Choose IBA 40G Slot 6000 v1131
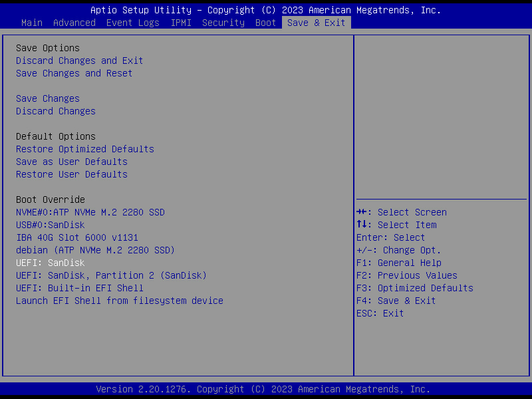Image resolution: width=532 pixels, height=399 pixels. click(77, 237)
